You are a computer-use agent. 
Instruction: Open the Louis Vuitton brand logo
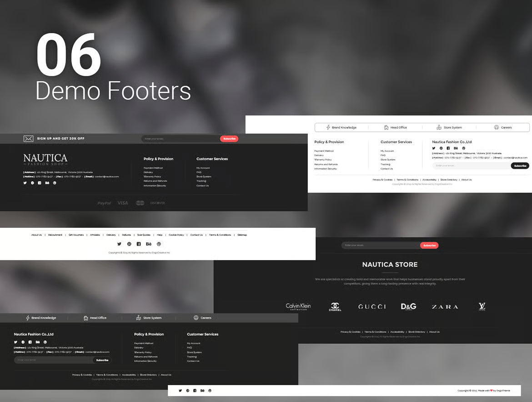[482, 307]
